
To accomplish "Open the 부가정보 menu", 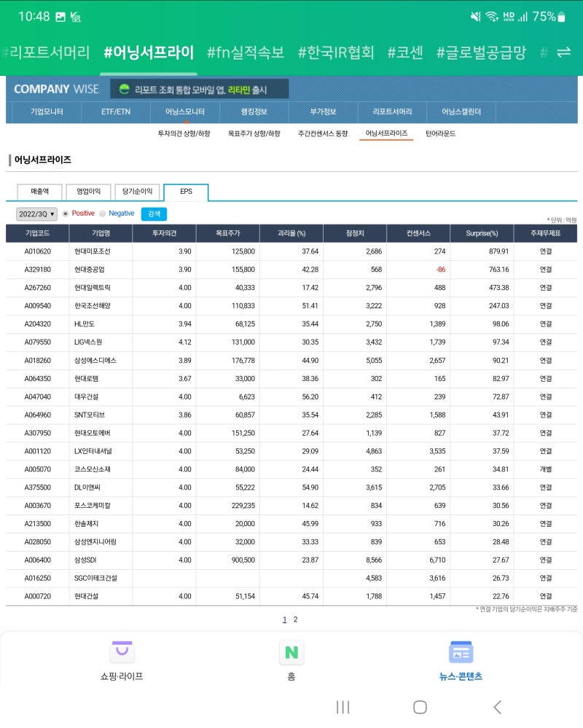I will click(x=323, y=112).
